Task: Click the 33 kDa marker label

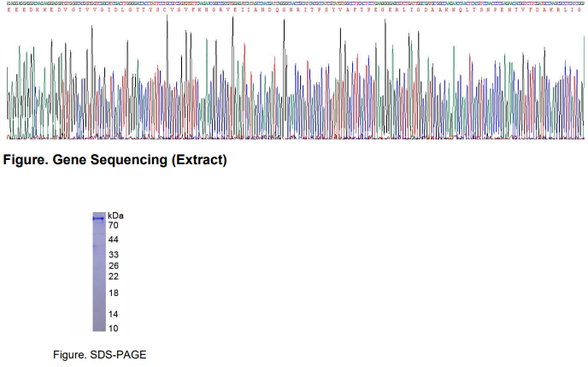Action: [114, 255]
